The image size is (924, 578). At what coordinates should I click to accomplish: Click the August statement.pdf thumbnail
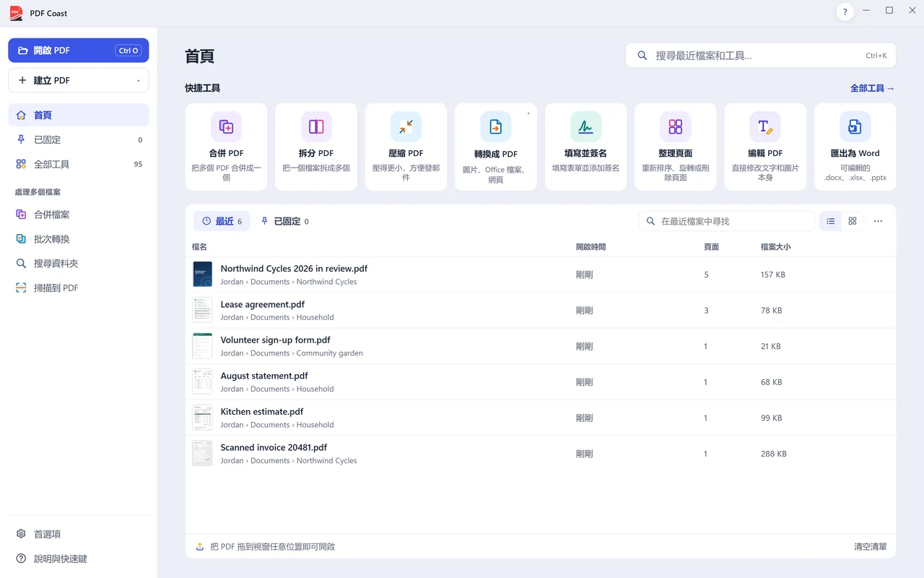(x=202, y=382)
